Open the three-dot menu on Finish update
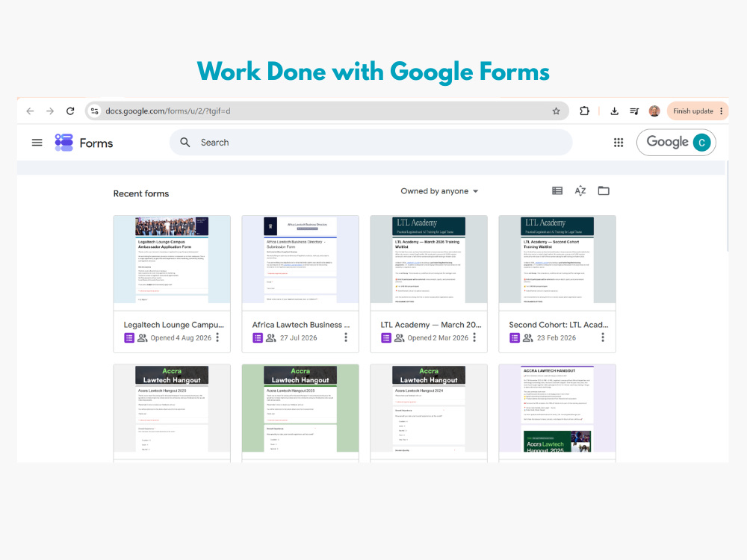The width and height of the screenshot is (747, 560). [722, 111]
